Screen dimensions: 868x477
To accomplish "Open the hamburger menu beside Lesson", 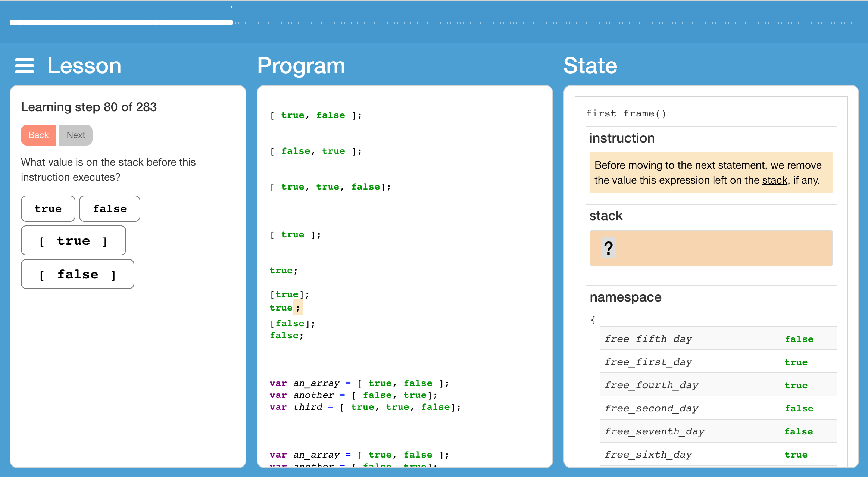I will [x=25, y=66].
